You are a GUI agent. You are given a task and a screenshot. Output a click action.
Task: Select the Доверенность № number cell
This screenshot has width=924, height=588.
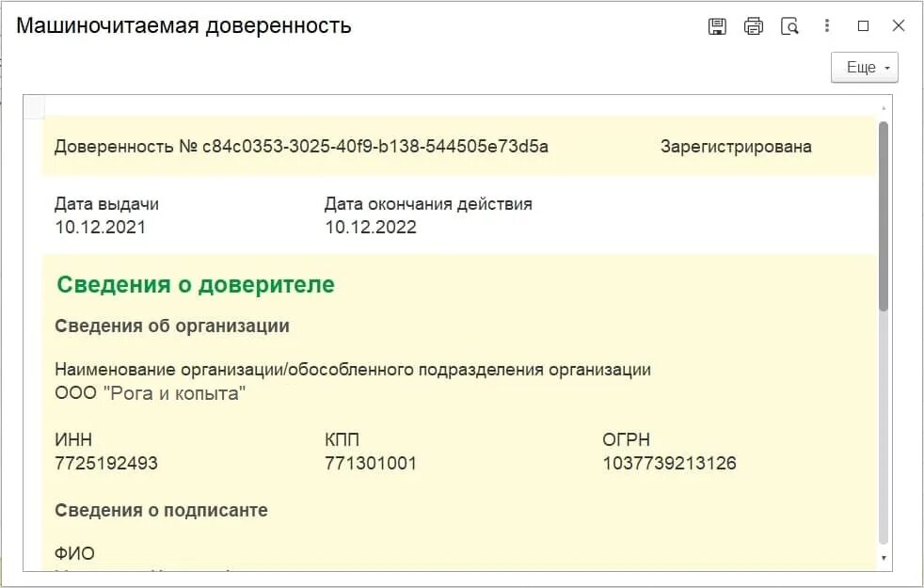301,147
